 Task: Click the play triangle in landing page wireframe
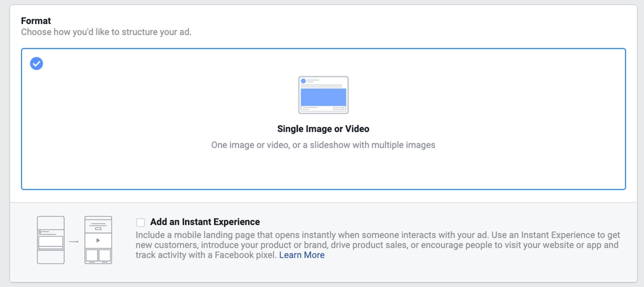tap(98, 241)
